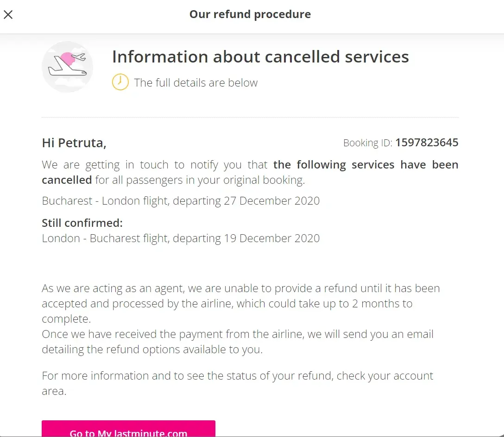The height and width of the screenshot is (437, 504).
Task: Click 'Once we have received the payment' sentence
Action: click(x=237, y=334)
